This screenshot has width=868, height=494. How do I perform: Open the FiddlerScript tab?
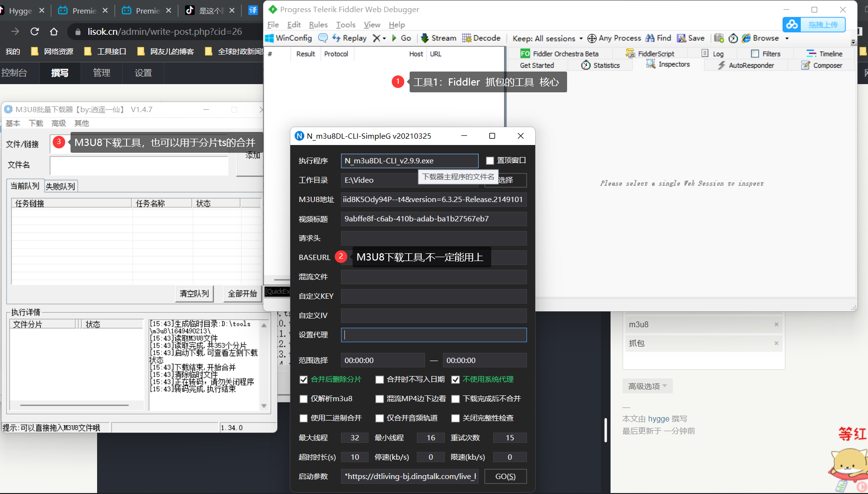[x=650, y=54]
